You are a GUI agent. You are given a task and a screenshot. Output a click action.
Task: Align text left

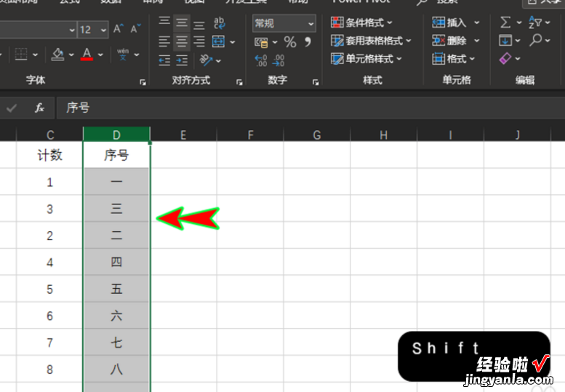164,41
